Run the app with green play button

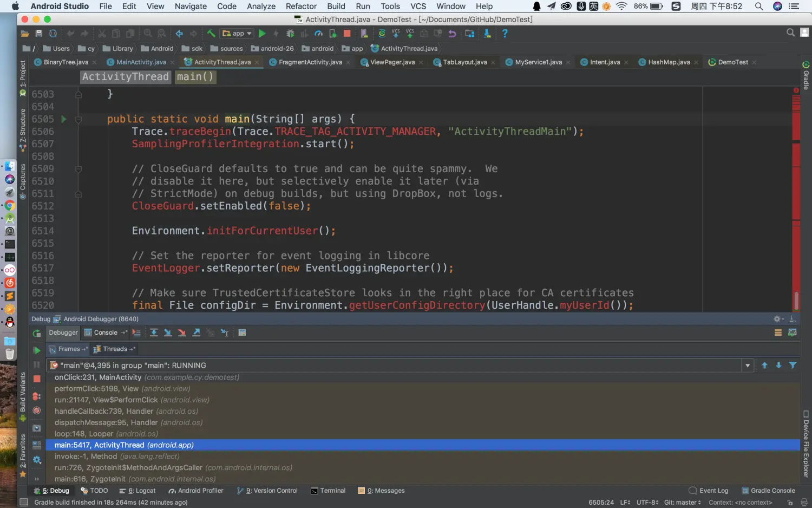pos(262,34)
